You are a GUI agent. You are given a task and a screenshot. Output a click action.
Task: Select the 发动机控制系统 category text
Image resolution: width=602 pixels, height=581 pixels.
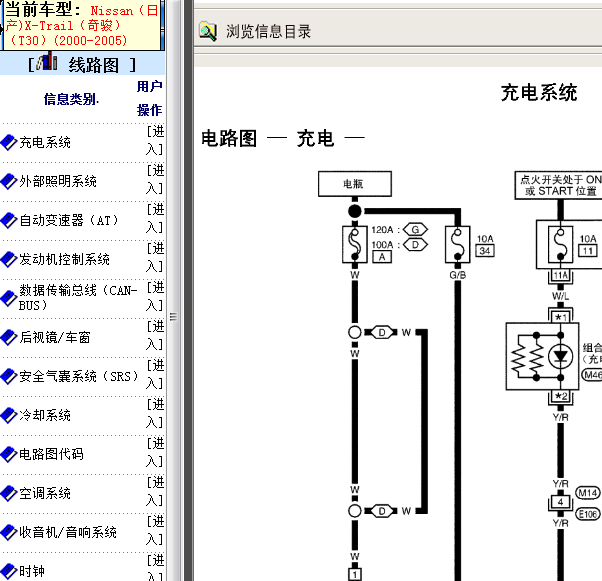point(64,259)
